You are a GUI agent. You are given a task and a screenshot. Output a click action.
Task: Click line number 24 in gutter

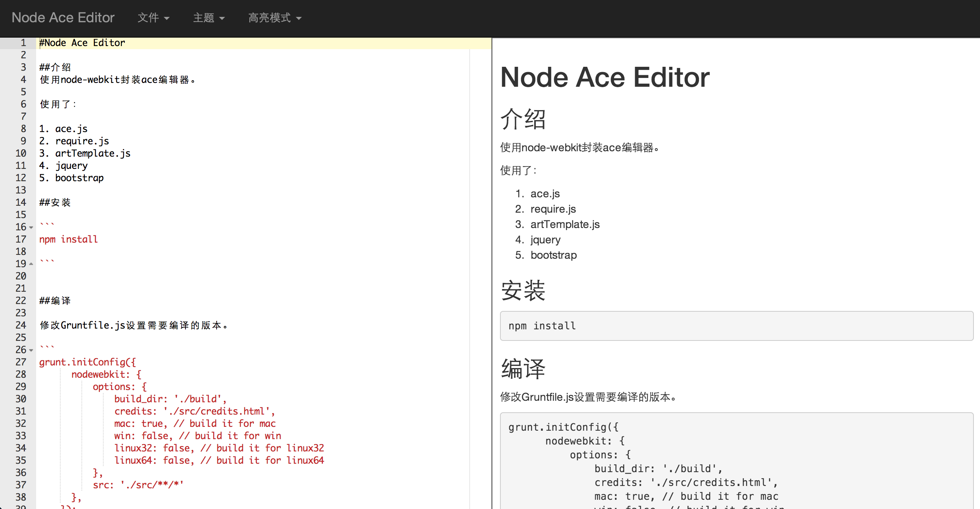click(x=21, y=325)
